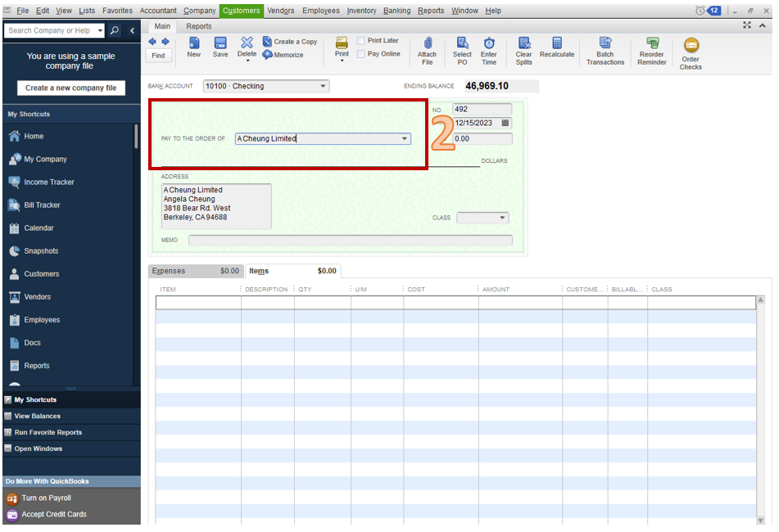This screenshot has width=779, height=532.
Task: Click Accept Credit Cards
Action: (54, 515)
